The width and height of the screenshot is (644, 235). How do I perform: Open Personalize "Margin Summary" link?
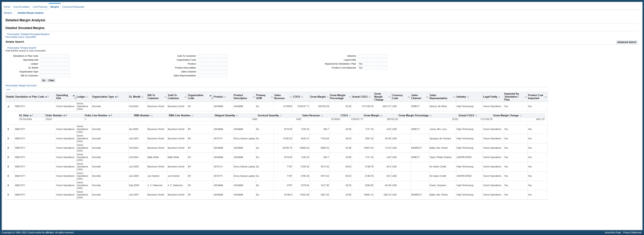pos(21,86)
